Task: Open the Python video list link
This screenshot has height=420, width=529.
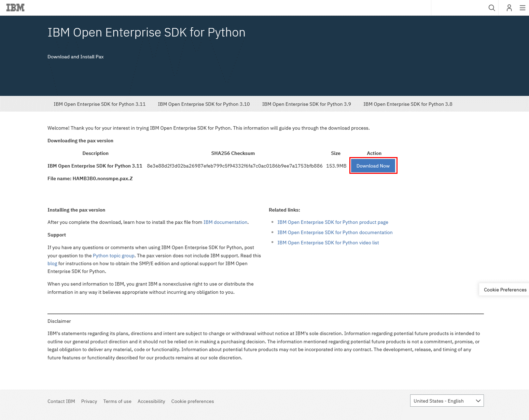Action: (x=328, y=243)
